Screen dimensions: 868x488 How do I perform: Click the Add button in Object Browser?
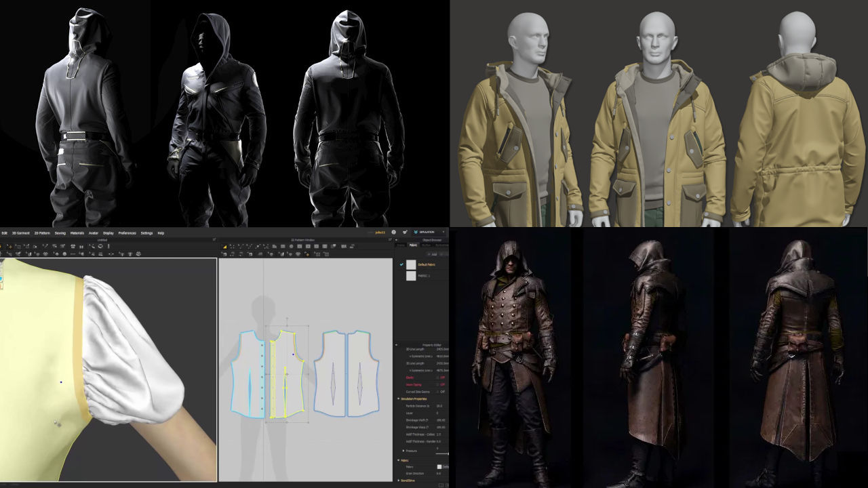pos(431,254)
